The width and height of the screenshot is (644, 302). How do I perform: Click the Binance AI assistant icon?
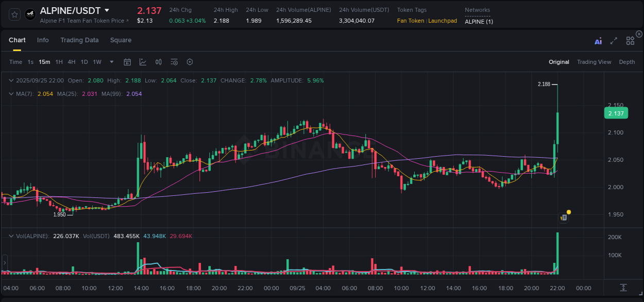click(x=598, y=40)
